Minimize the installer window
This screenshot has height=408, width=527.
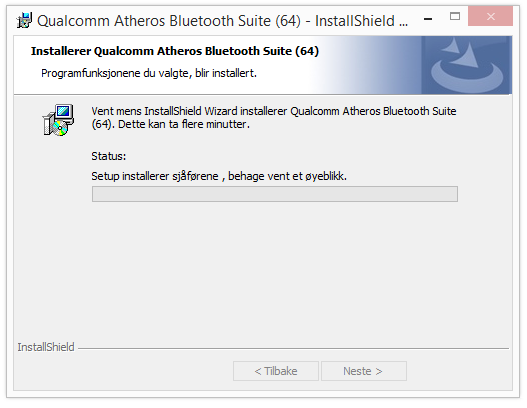(428, 18)
